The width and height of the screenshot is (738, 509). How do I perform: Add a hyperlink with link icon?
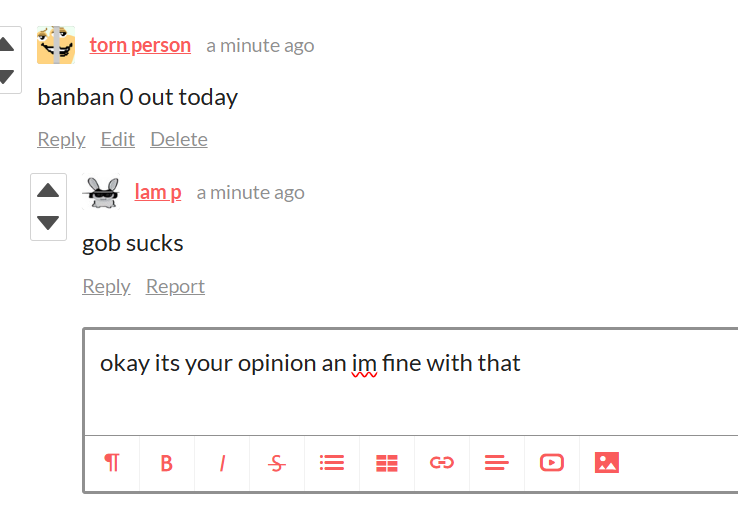click(442, 463)
